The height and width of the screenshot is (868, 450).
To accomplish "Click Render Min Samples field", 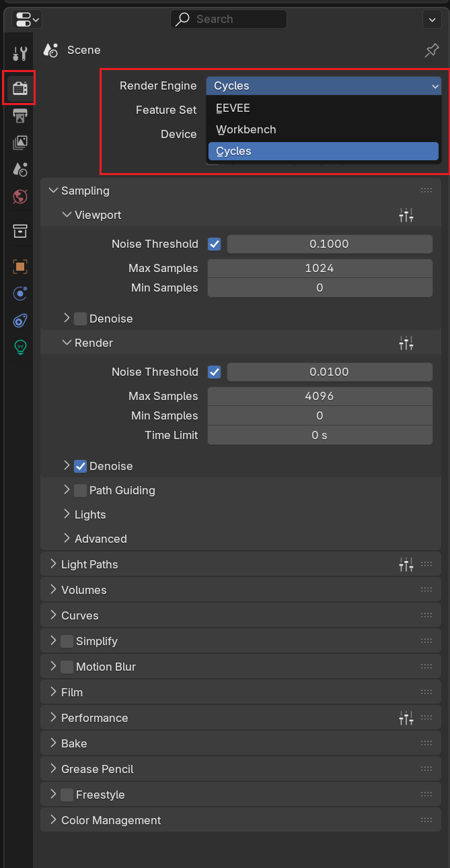I will (x=320, y=415).
